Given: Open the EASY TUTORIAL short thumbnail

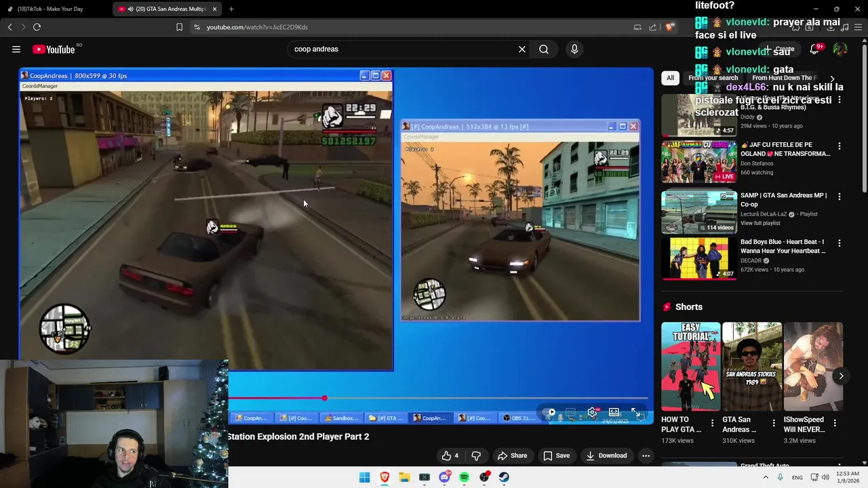Looking at the screenshot, I should [691, 367].
